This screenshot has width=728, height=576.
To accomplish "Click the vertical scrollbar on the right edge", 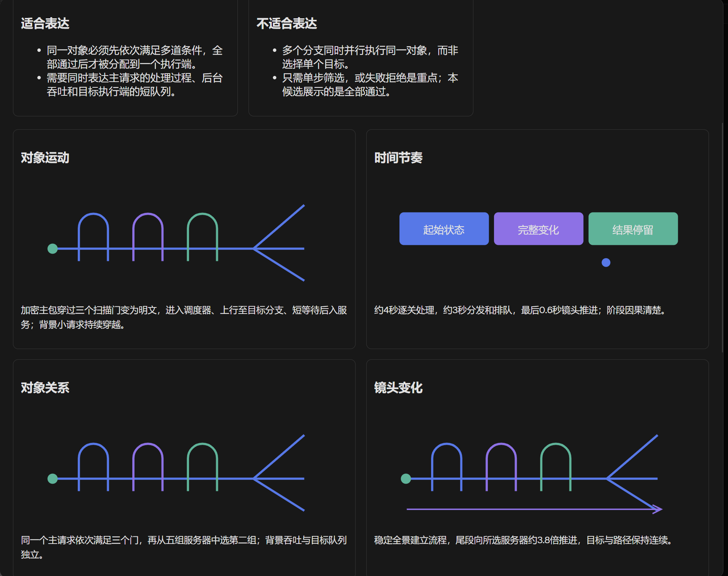I will 723,237.
